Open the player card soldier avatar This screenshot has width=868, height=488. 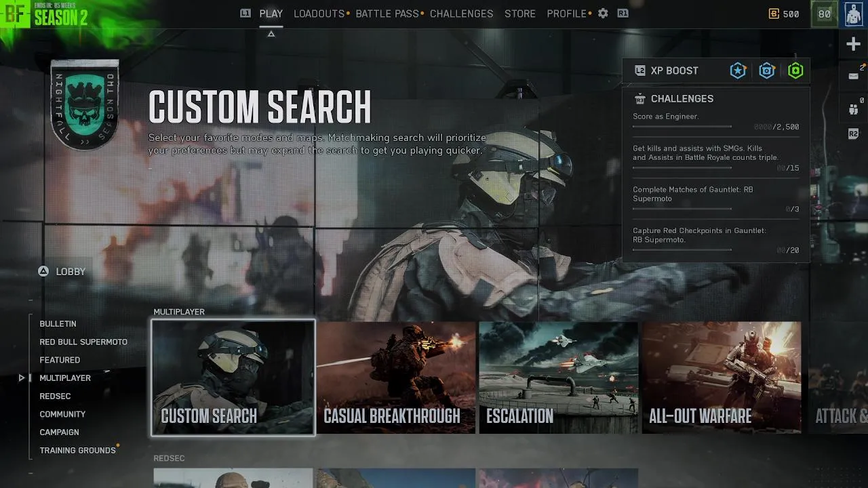tap(854, 14)
